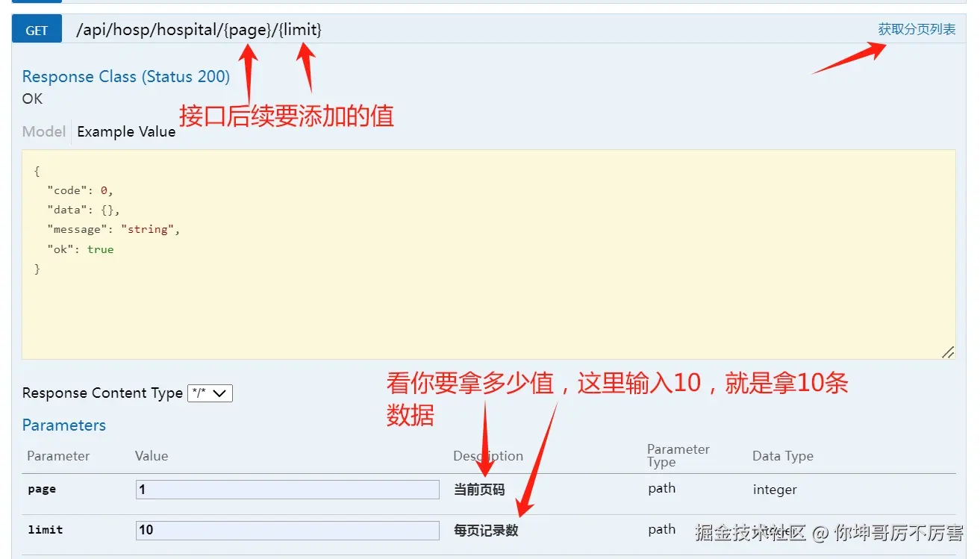This screenshot has height=559, width=980.
Task: Switch to the Model tab
Action: (x=43, y=131)
